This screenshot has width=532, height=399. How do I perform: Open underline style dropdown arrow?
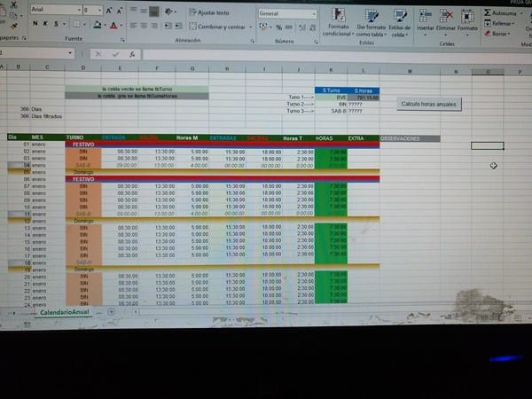[x=64, y=24]
